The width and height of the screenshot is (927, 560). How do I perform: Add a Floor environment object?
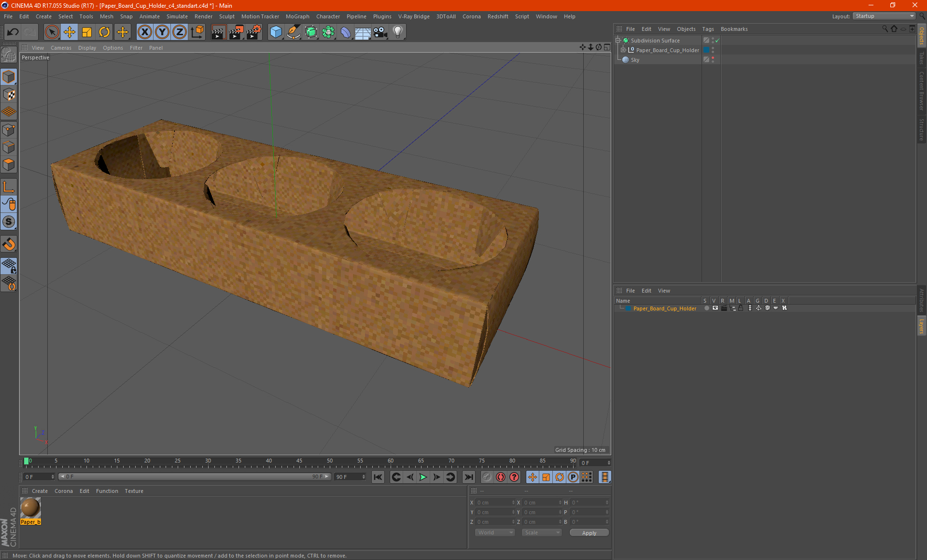coord(363,32)
